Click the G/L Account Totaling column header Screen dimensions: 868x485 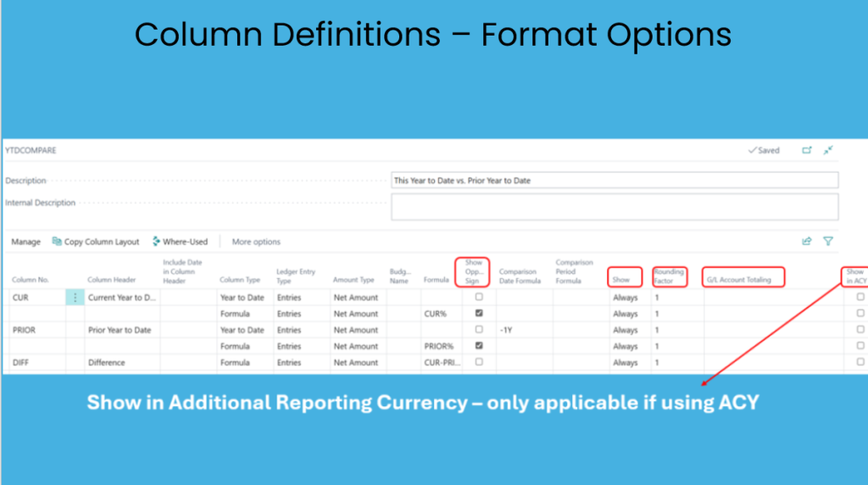[x=743, y=276]
